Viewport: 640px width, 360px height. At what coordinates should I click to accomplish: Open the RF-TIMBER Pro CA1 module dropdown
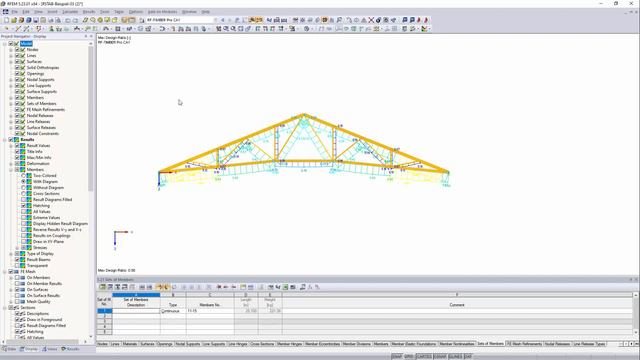[x=216, y=20]
